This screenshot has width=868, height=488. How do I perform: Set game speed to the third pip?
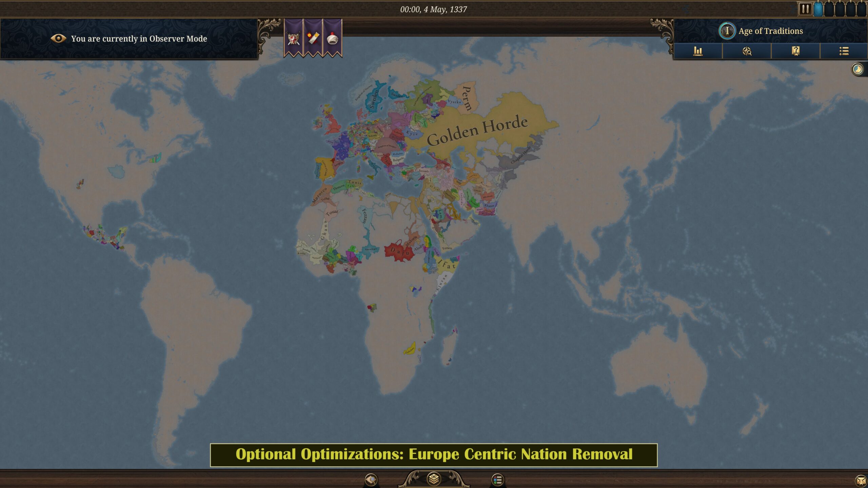[840, 9]
